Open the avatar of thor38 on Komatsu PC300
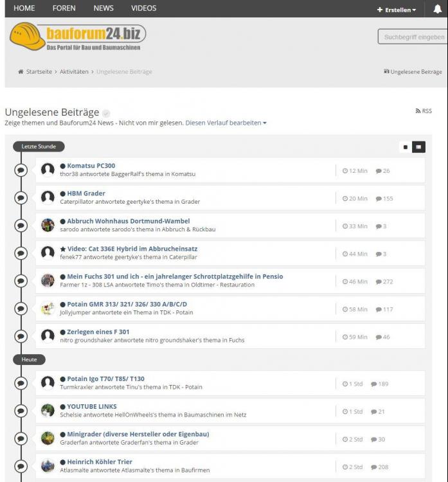 (x=48, y=170)
